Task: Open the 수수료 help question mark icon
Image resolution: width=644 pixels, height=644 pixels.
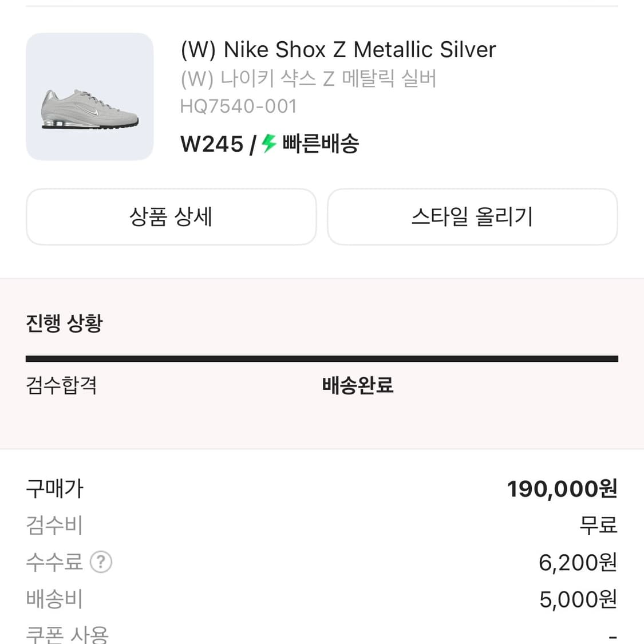Action: 101,562
